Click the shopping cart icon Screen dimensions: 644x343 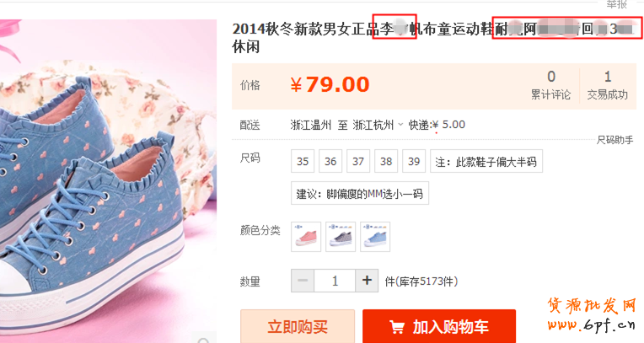(x=397, y=327)
